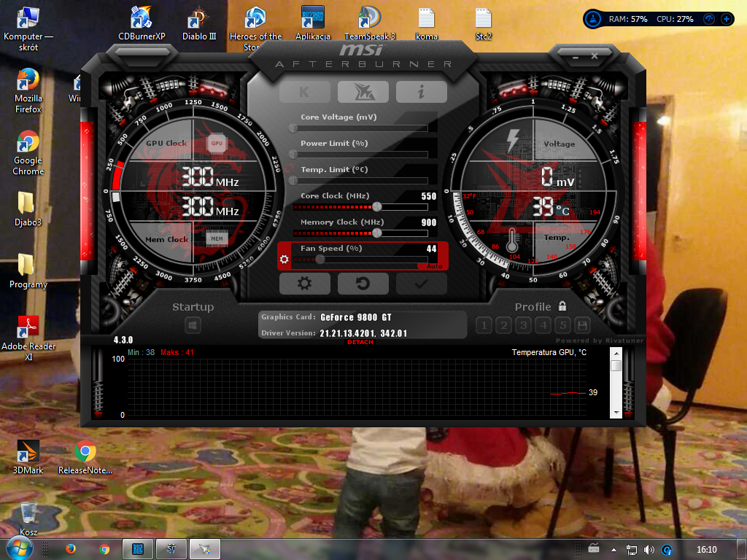Open the Heroes of the Storm shortcut
This screenshot has height=560, width=747.
click(256, 28)
